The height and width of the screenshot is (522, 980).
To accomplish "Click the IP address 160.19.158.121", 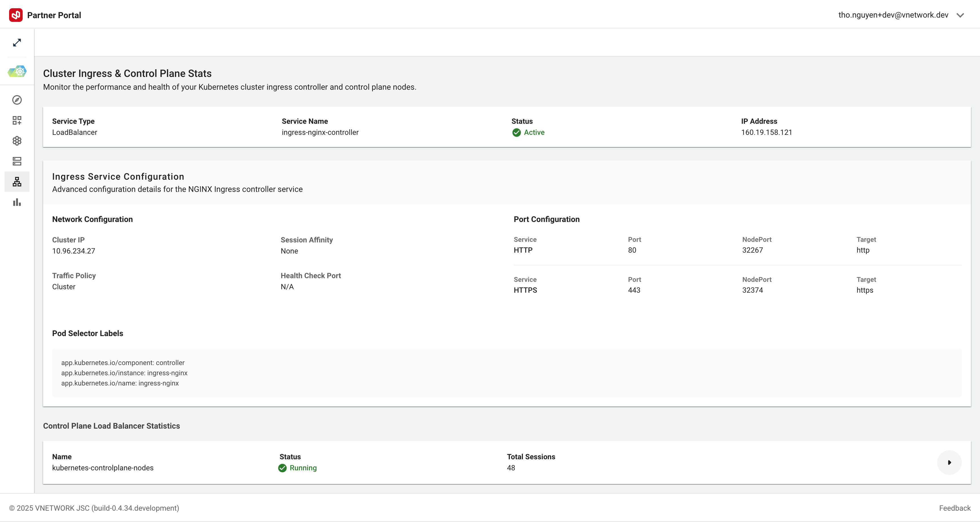I will pos(766,132).
